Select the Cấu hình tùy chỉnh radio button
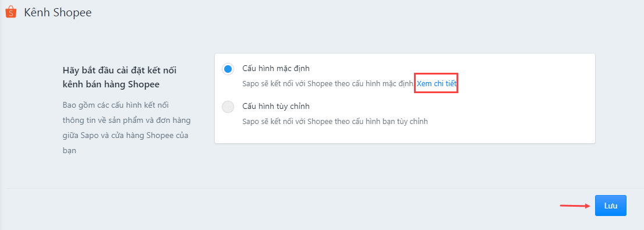Screen dimensions: 644x230 click(x=228, y=107)
